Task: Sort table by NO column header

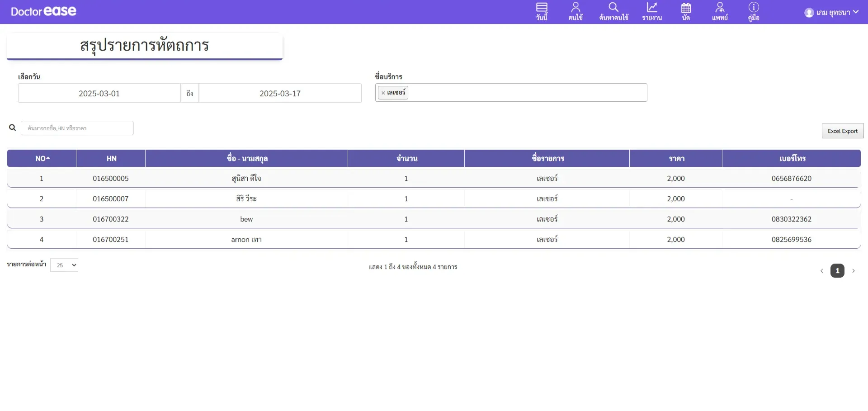Action: [x=42, y=159]
